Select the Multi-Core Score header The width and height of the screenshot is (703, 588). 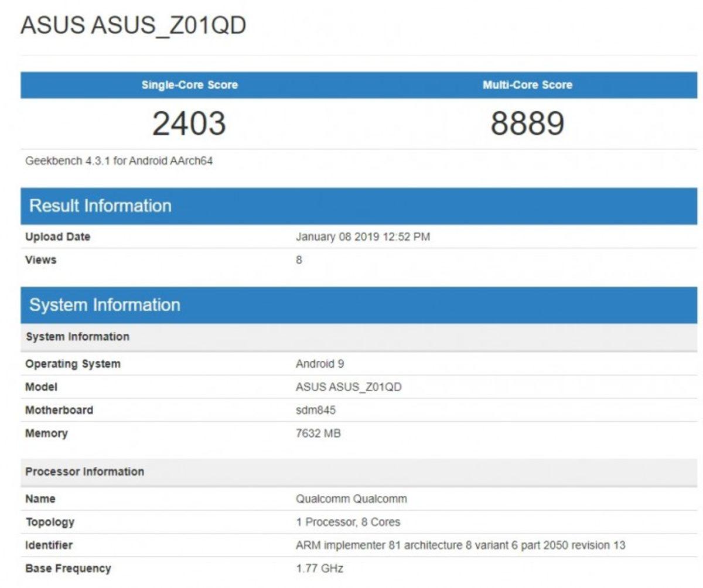point(528,85)
